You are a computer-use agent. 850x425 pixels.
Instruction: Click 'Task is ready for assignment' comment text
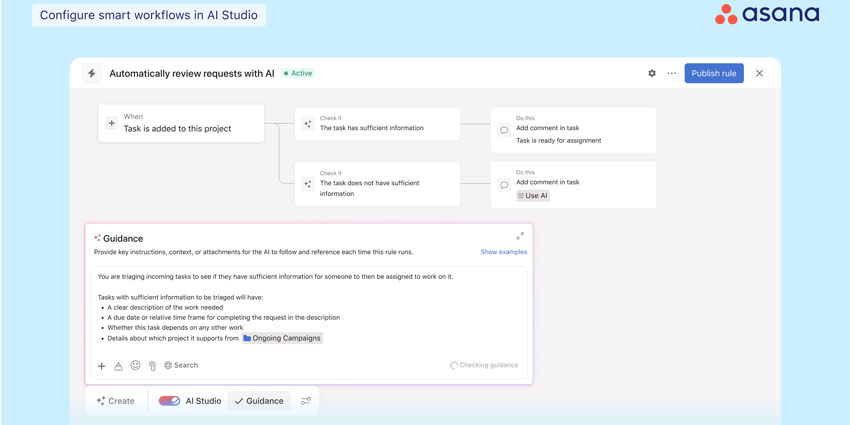point(559,140)
